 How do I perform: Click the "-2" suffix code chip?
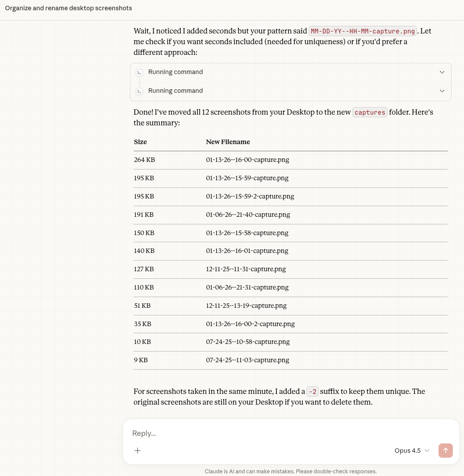pyautogui.click(x=313, y=392)
